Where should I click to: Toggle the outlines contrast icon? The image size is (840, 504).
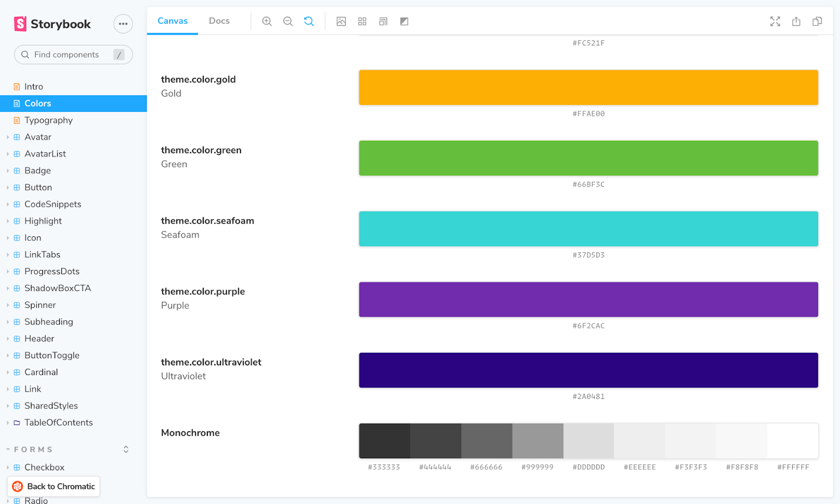tap(404, 22)
